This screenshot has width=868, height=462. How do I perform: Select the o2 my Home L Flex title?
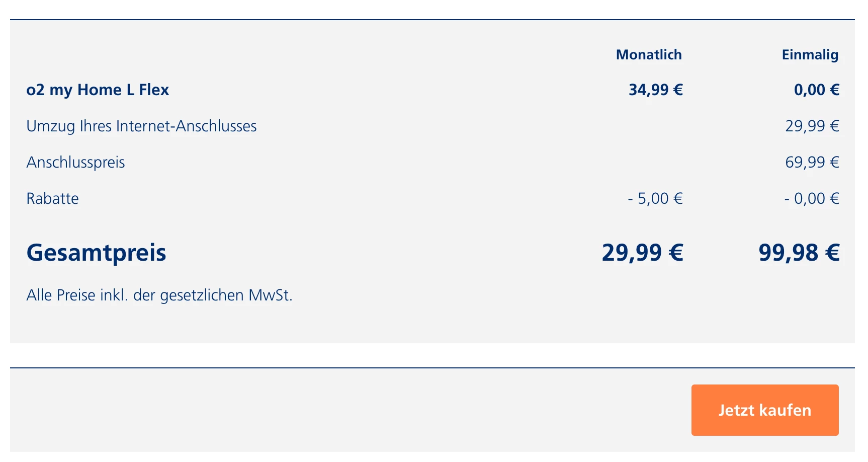coord(98,90)
